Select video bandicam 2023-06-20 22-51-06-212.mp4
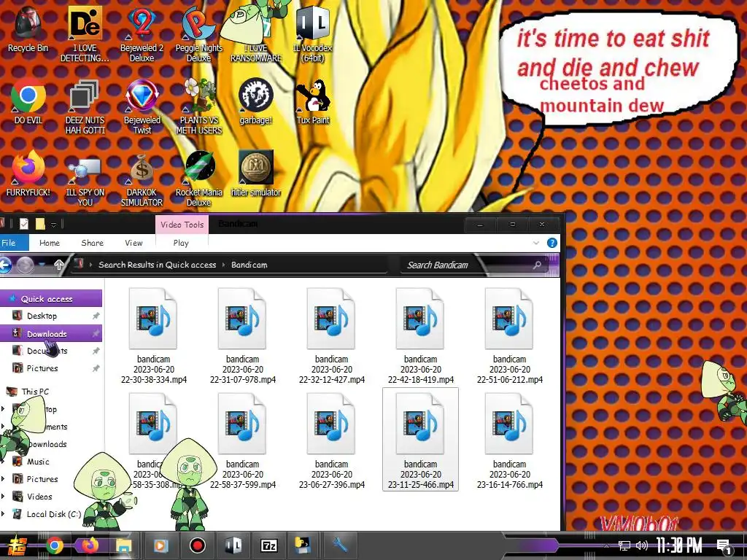Screen dimensions: 747x560 point(509,335)
